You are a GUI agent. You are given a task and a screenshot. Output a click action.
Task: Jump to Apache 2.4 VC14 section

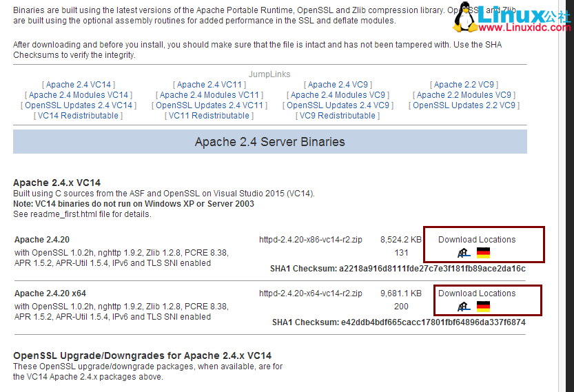pos(79,85)
